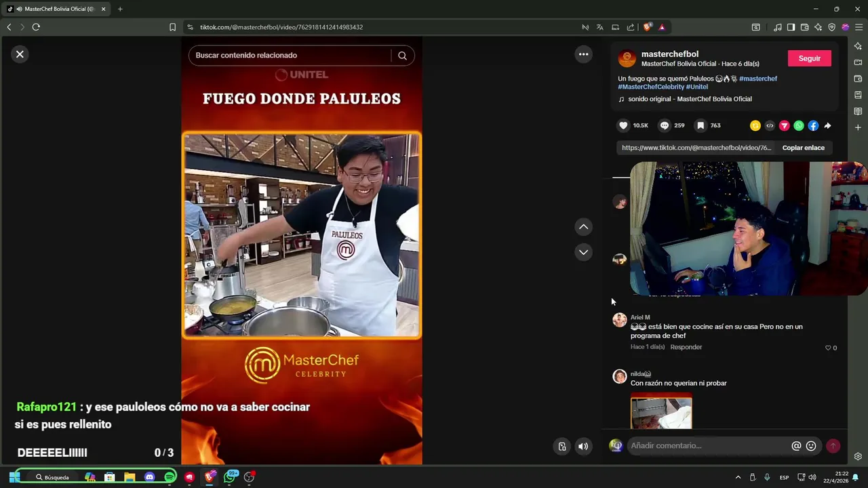Click Copiar enlace button
The height and width of the screenshot is (488, 868).
click(x=803, y=148)
